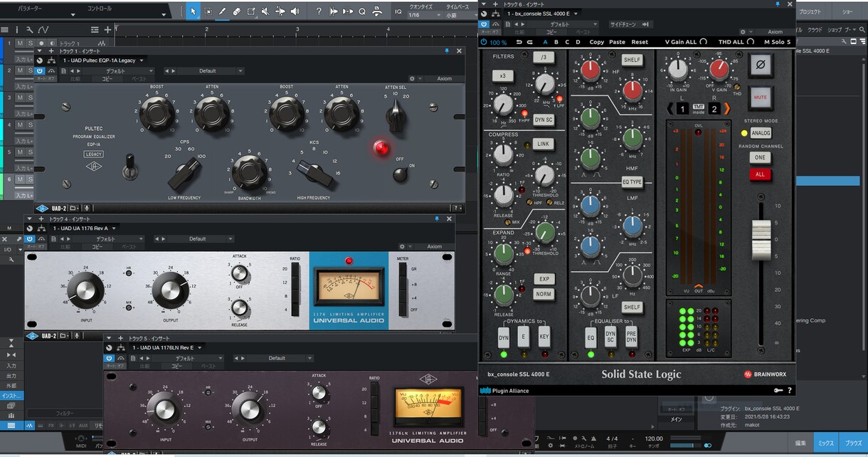Click Paste in bx_console toolbar
Viewport: 868px width, 457px height.
pyautogui.click(x=617, y=42)
